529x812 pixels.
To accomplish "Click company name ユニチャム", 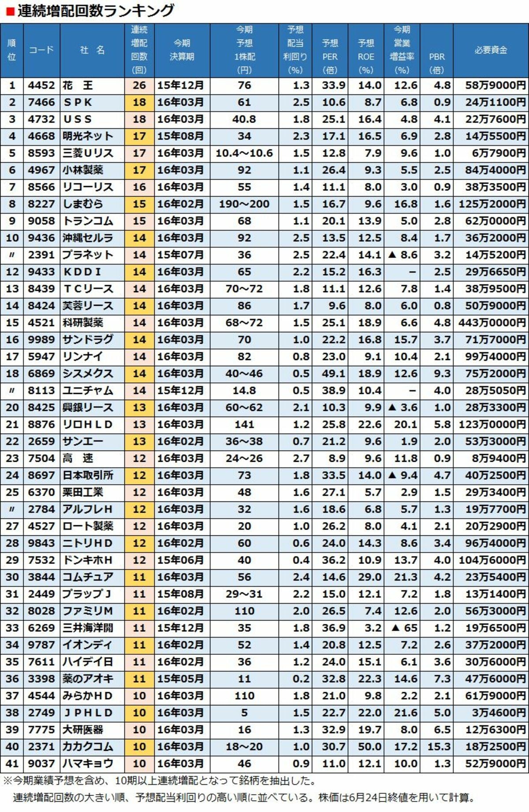I will click(x=88, y=391).
